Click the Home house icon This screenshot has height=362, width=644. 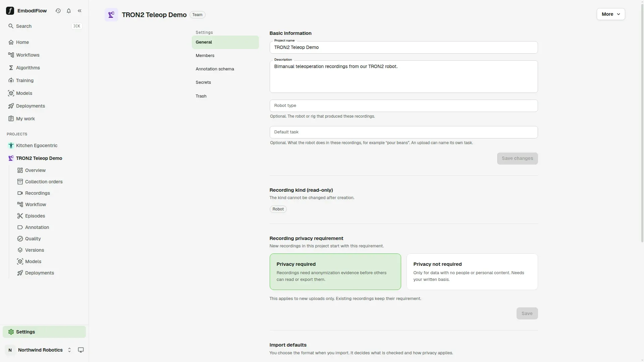(11, 42)
